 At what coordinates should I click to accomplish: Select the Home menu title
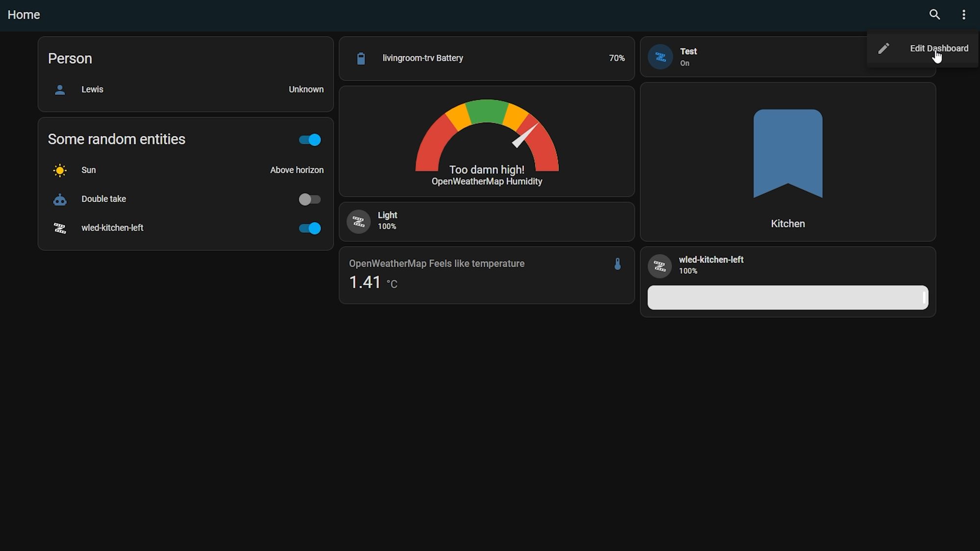(23, 15)
